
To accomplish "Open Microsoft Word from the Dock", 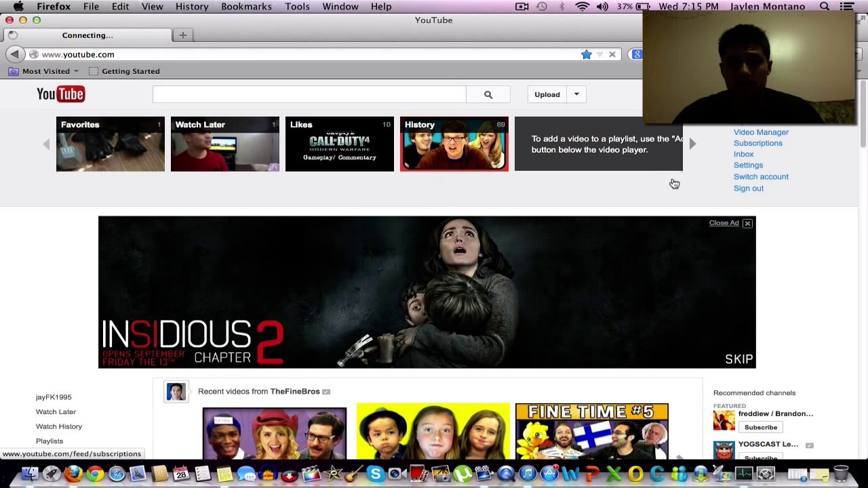I will (x=571, y=474).
